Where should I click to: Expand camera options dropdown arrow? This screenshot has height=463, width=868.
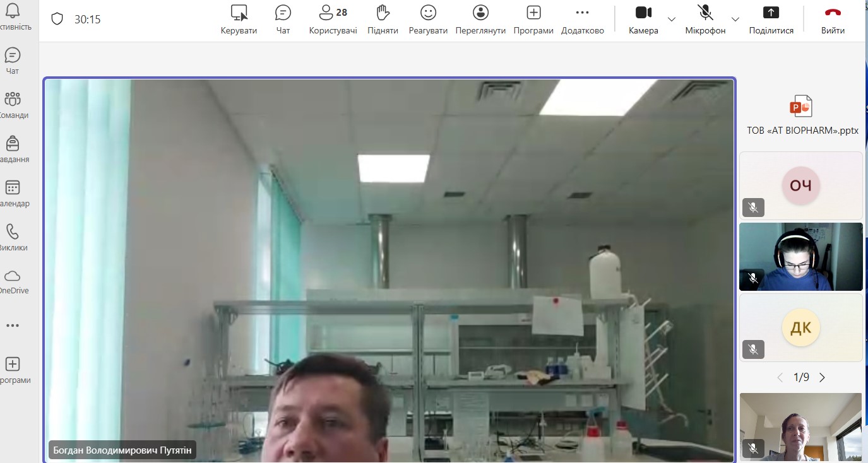672,19
